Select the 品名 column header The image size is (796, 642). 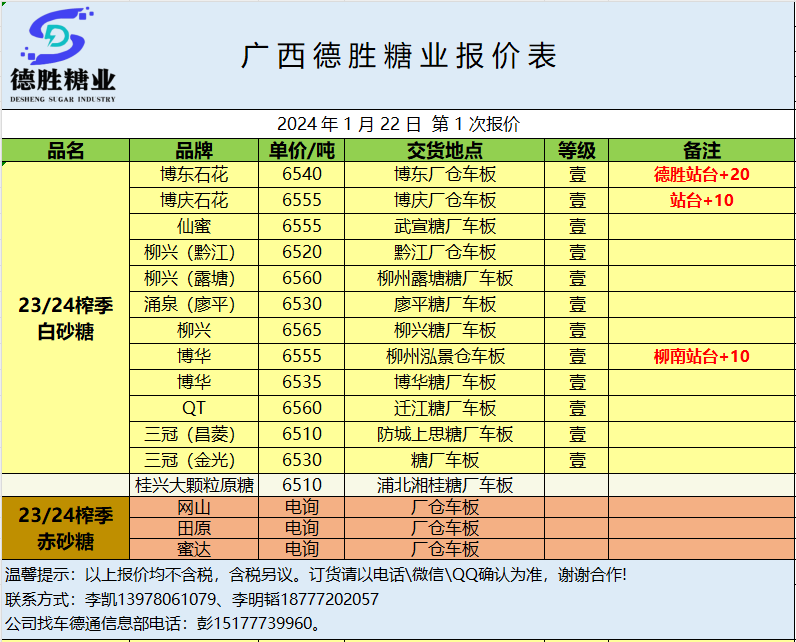(66, 151)
